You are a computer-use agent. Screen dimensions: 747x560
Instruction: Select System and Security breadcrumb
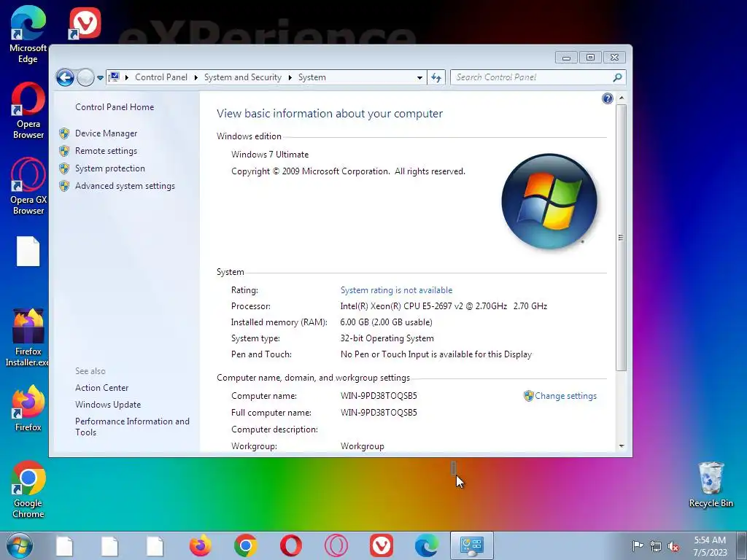coord(242,77)
